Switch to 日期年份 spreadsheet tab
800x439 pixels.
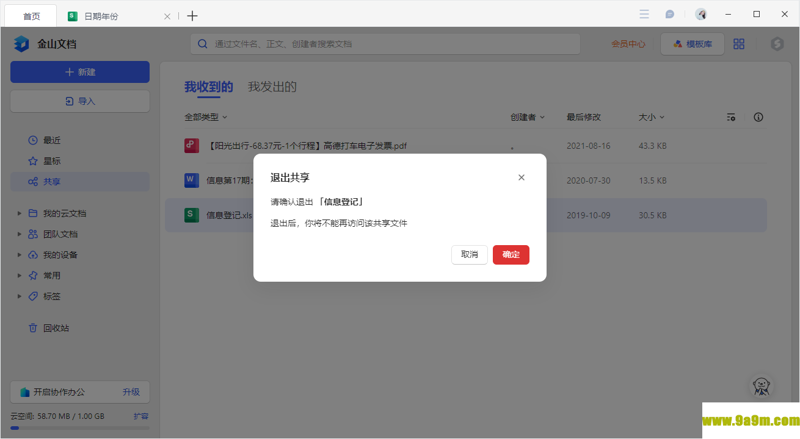100,16
